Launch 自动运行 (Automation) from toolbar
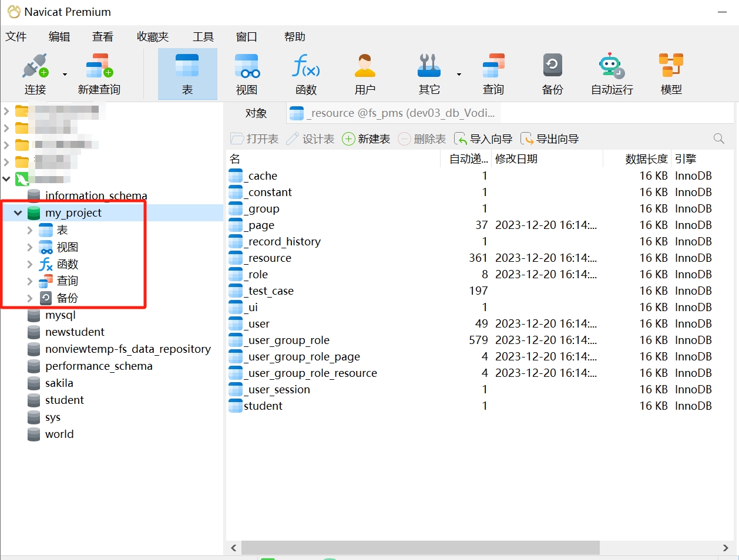Screen dimensions: 739x560 tap(612, 74)
